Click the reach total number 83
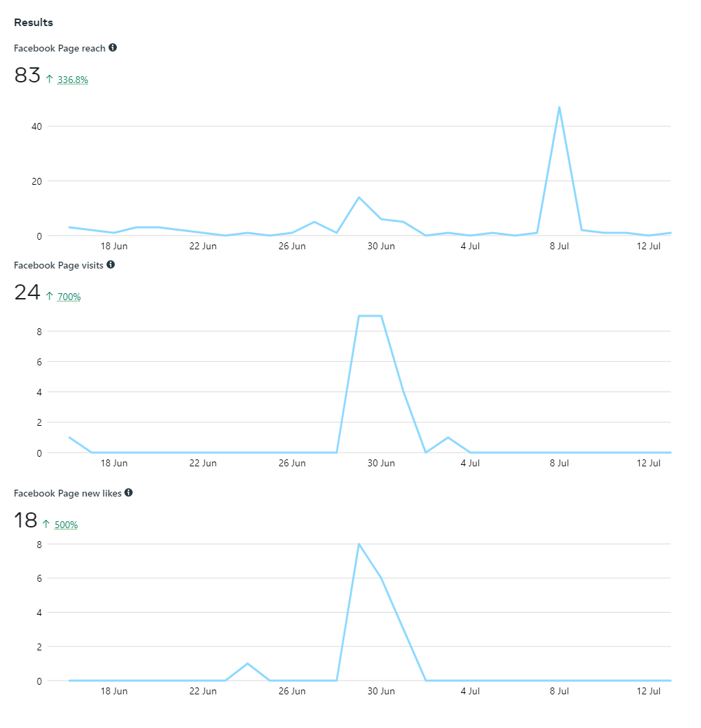This screenshot has width=701, height=728. tap(27, 76)
